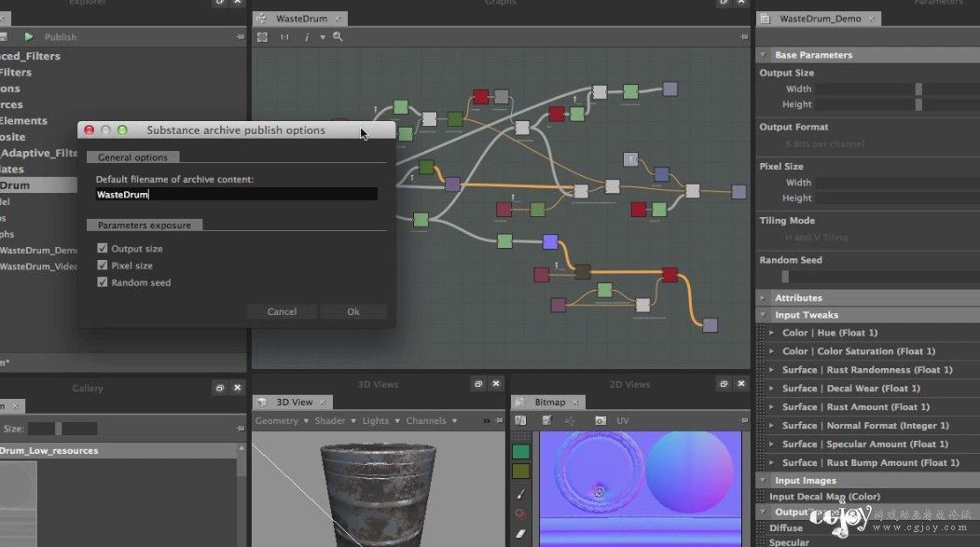Click the info 'i' icon in graph toolbar

click(x=307, y=37)
